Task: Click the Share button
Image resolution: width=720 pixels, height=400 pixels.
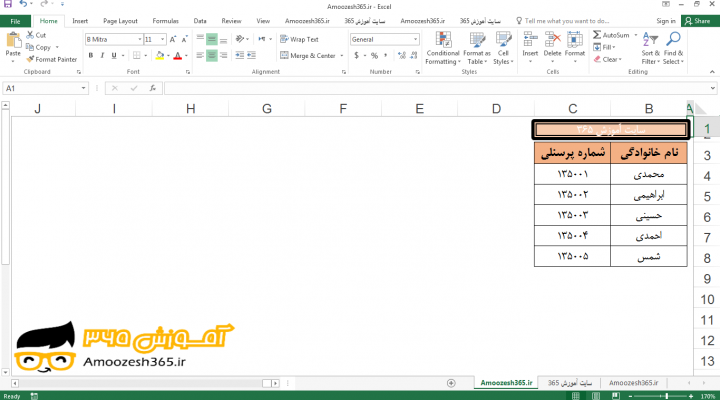Action: 698,21
